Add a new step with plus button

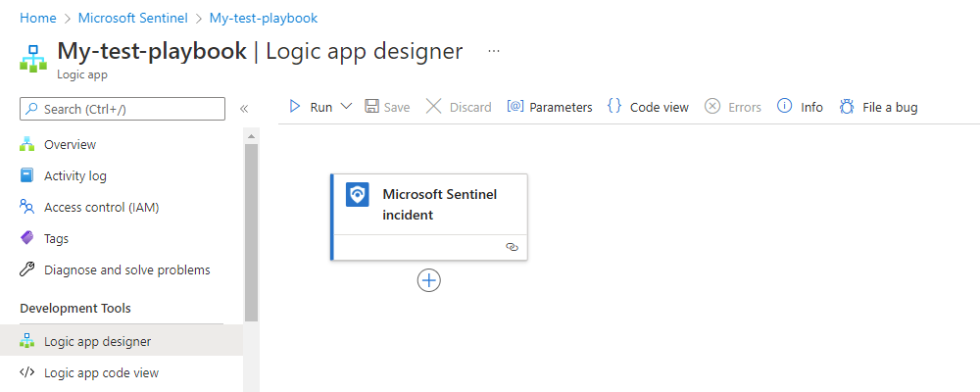pos(429,280)
